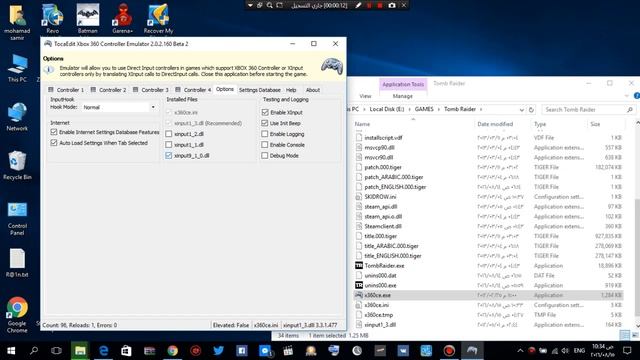Expand the GAMES breadcrumb chevron in Explorer
Image resolution: width=640 pixels, height=360 pixels.
[439, 109]
